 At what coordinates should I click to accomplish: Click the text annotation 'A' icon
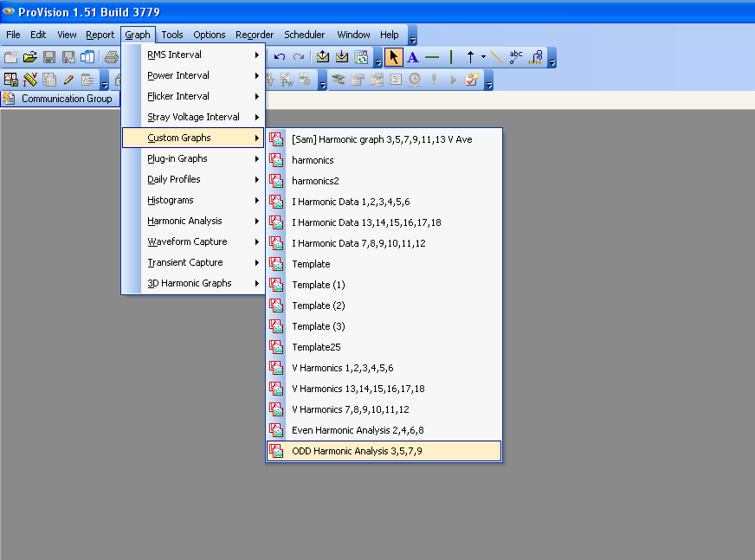(x=413, y=57)
